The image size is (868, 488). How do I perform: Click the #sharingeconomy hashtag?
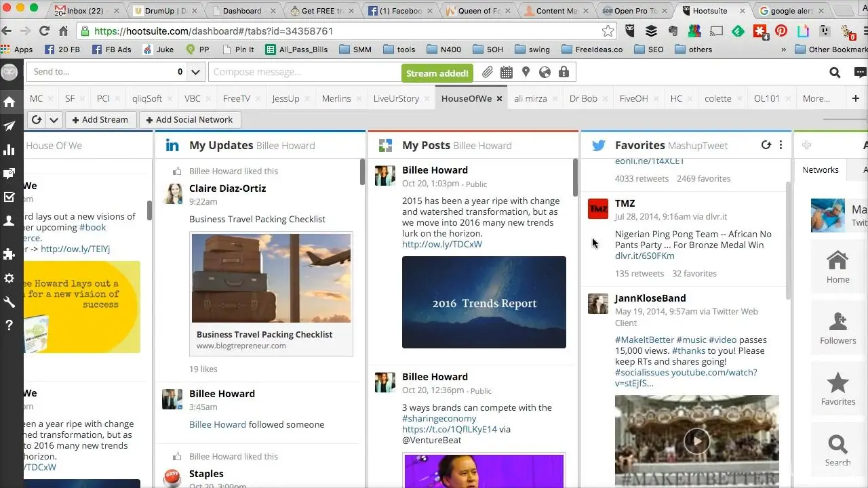[x=438, y=418]
